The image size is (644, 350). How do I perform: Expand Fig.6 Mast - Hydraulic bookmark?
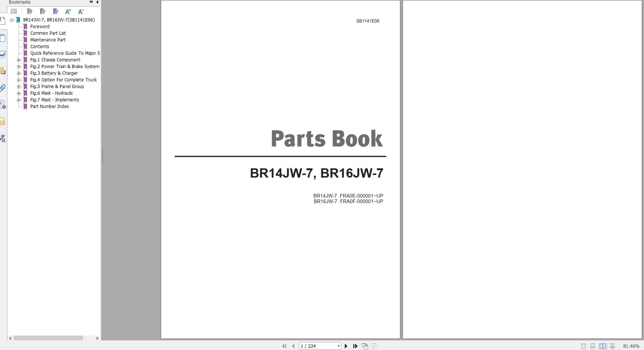tap(19, 93)
